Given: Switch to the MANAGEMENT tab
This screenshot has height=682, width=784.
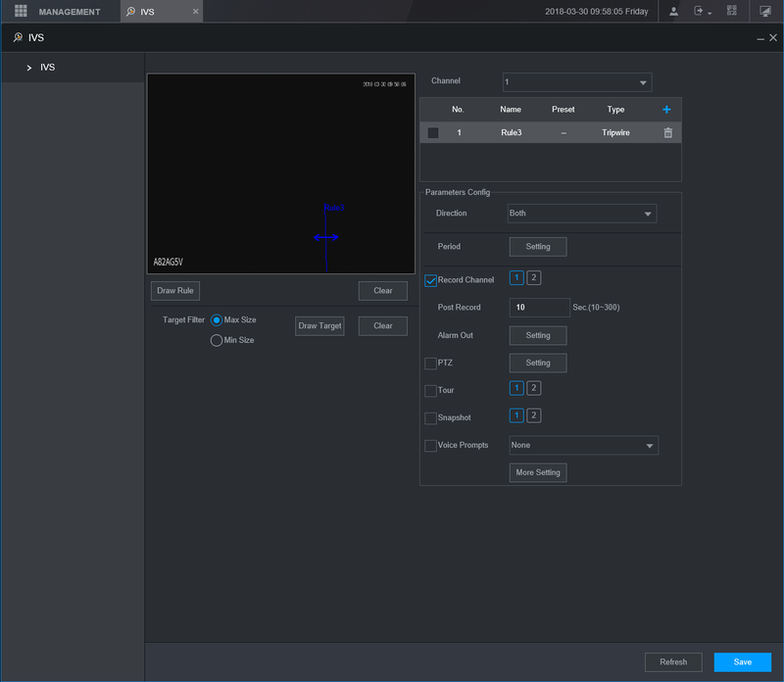Looking at the screenshot, I should pos(69,12).
